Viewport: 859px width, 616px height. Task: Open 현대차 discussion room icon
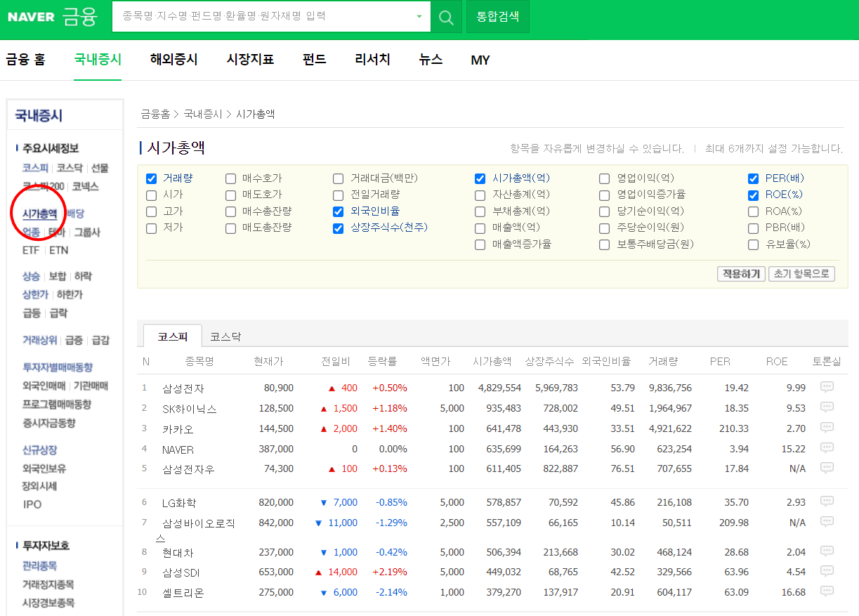coord(827,551)
